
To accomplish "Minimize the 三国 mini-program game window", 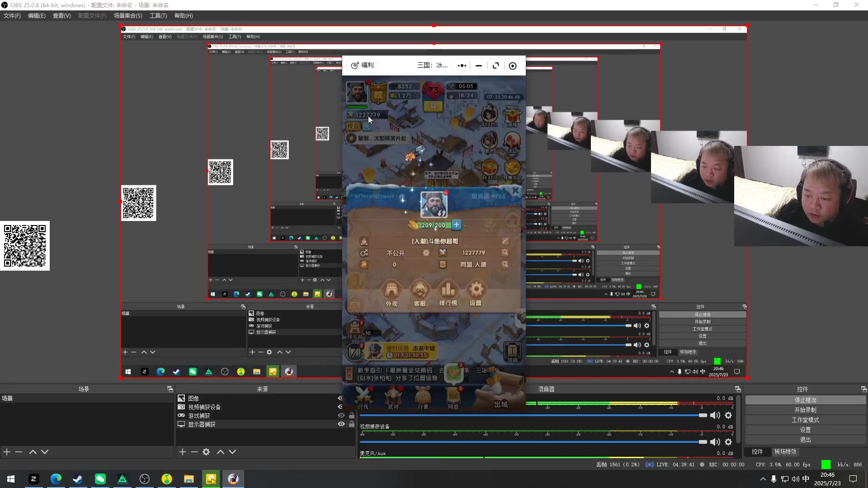I will (479, 66).
